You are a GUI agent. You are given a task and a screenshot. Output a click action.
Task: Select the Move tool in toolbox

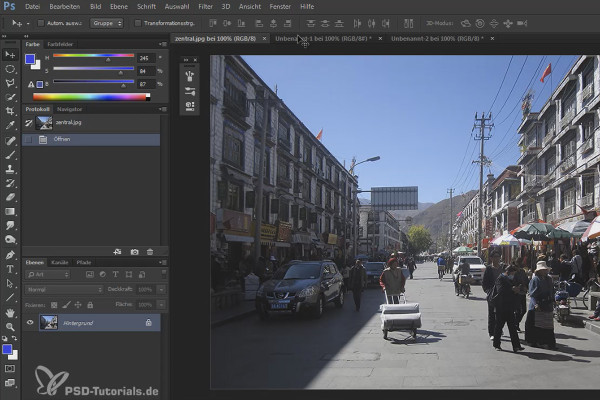point(10,55)
